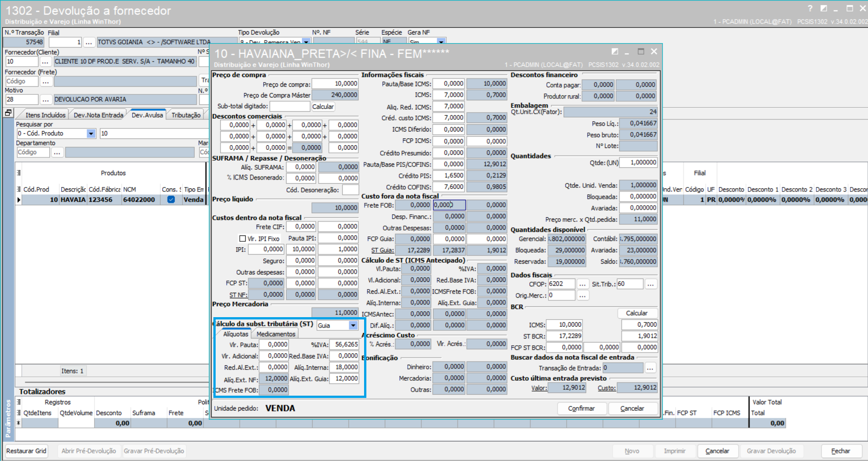Screen dimensions: 868x461
Task: Open the grid options icon beside Registros header
Action: pos(19,402)
